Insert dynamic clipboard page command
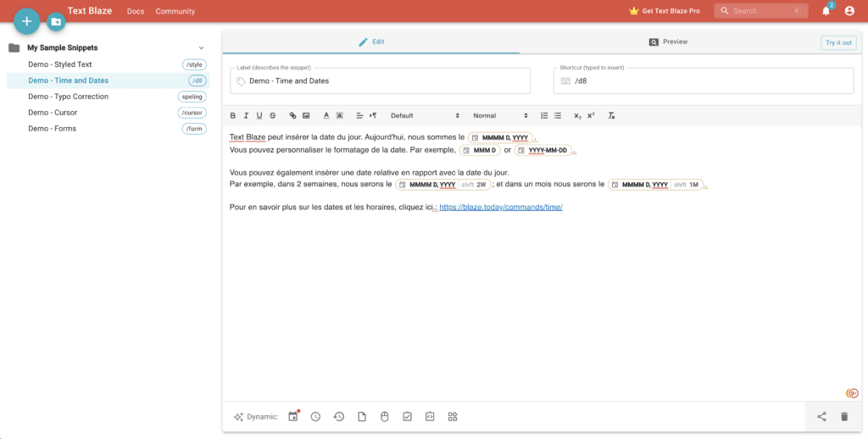Viewport: 868px width, 439px height. coord(362,417)
